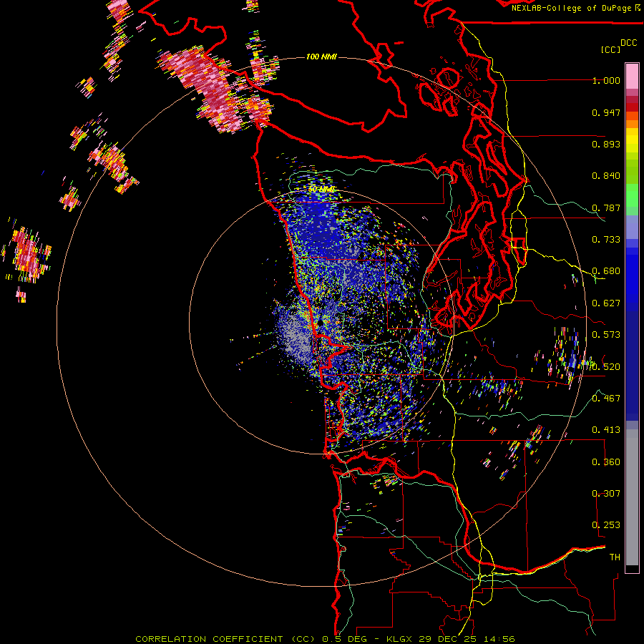Click the 0.947 scale value
Viewport: 644px width, 644px height.
(606, 112)
